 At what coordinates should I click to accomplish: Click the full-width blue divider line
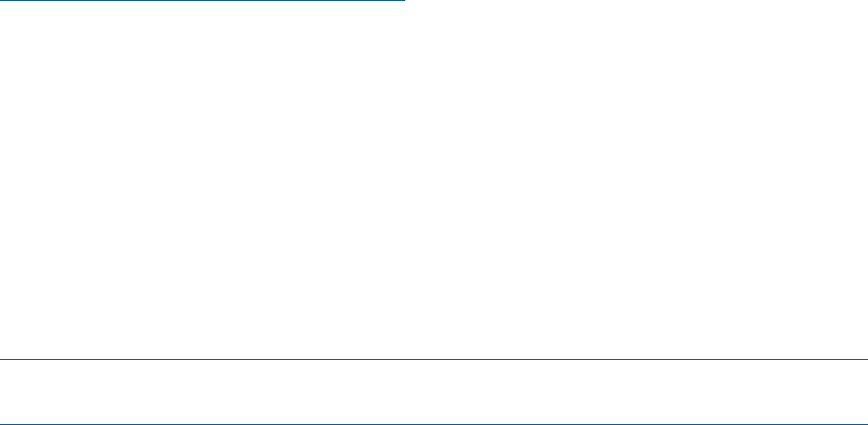434,359
